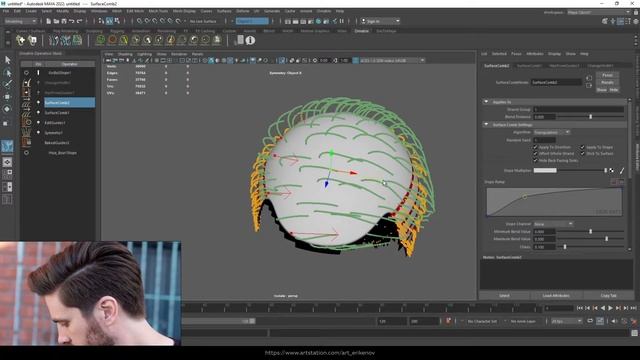Open the playback fps dropdown
640x360 pixels.
point(567,321)
